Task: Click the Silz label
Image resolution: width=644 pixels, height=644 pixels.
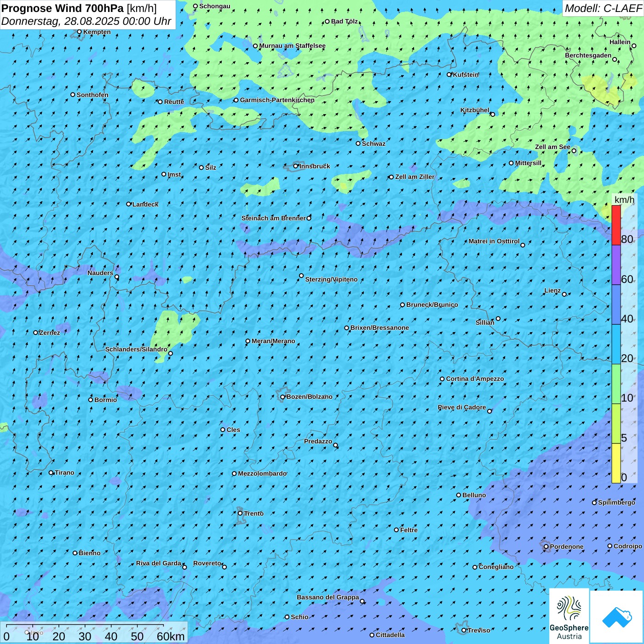Action: [211, 167]
